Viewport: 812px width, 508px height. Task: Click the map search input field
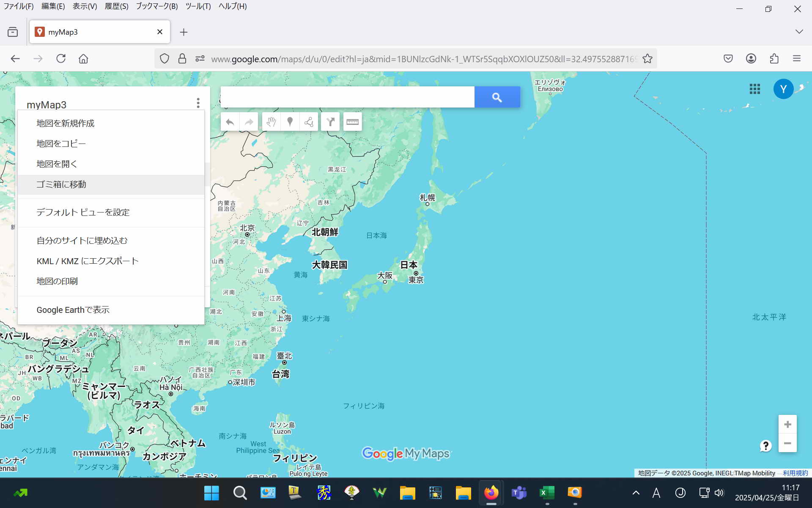(x=347, y=97)
